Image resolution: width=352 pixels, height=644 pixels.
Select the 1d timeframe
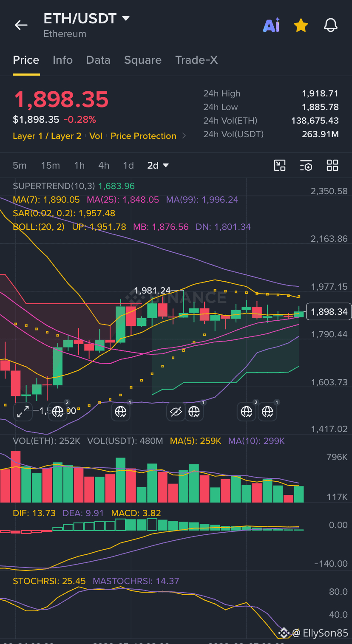[x=128, y=165]
